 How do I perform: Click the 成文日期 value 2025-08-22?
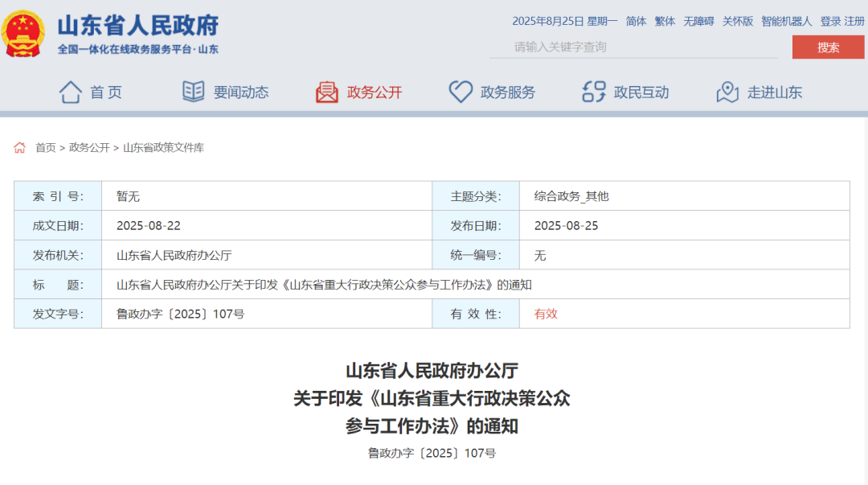(x=149, y=225)
